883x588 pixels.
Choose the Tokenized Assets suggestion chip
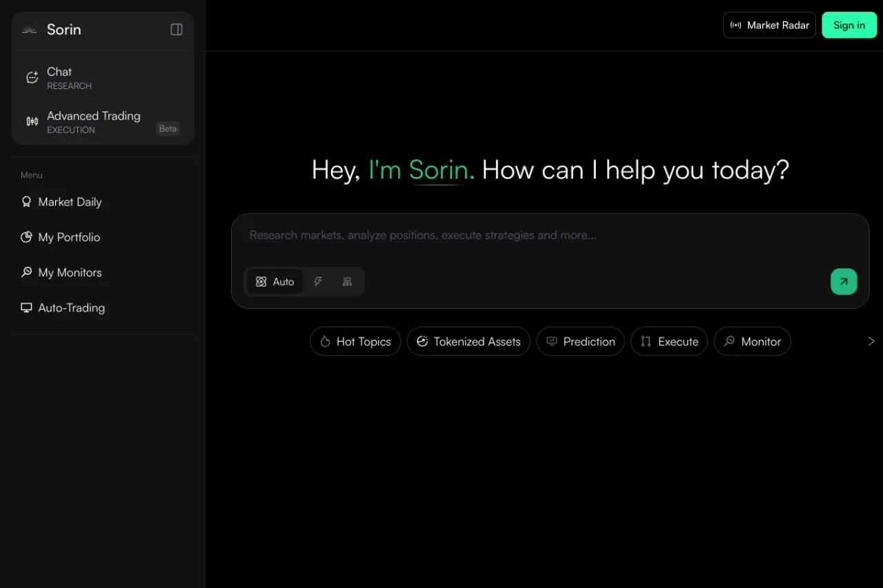pos(468,341)
